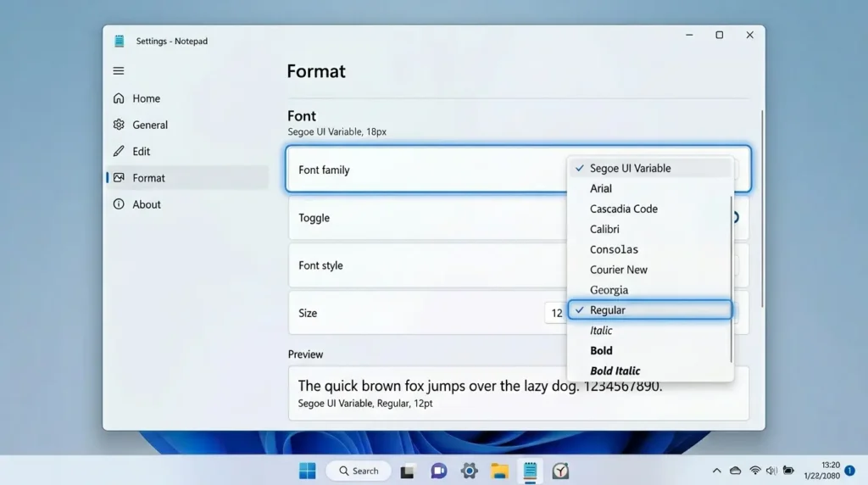Open the Chat app in taskbar
Screen dimensions: 868x485
point(438,471)
